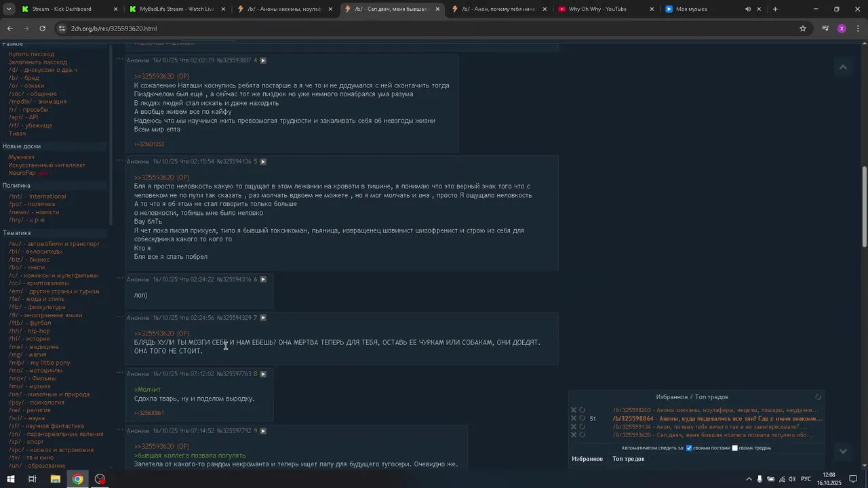Expand arrow on post №325594316
This screenshot has width=868, height=488.
click(x=263, y=279)
